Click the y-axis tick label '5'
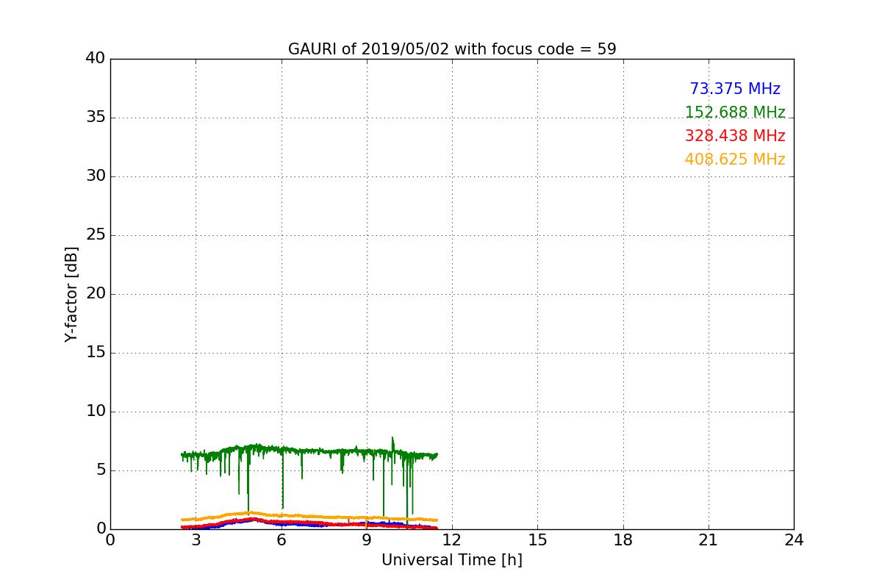Image resolution: width=882 pixels, height=588 pixels. pos(101,470)
